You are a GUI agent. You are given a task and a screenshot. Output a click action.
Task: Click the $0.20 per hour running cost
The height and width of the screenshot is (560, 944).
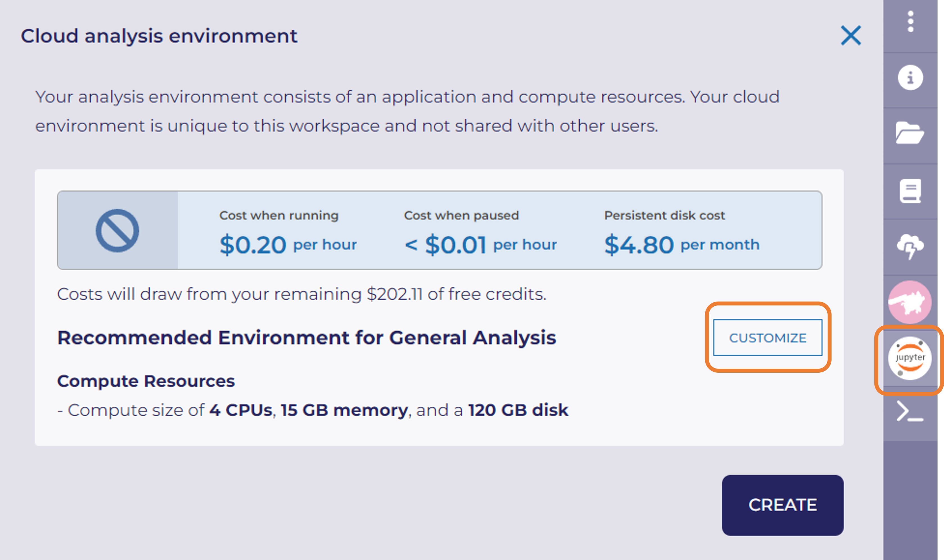coord(288,244)
